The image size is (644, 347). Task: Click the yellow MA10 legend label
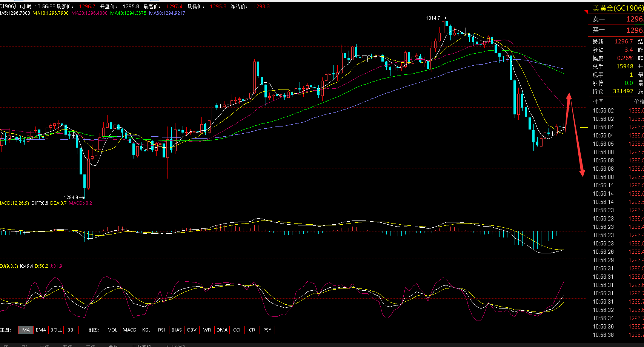[x=51, y=13]
